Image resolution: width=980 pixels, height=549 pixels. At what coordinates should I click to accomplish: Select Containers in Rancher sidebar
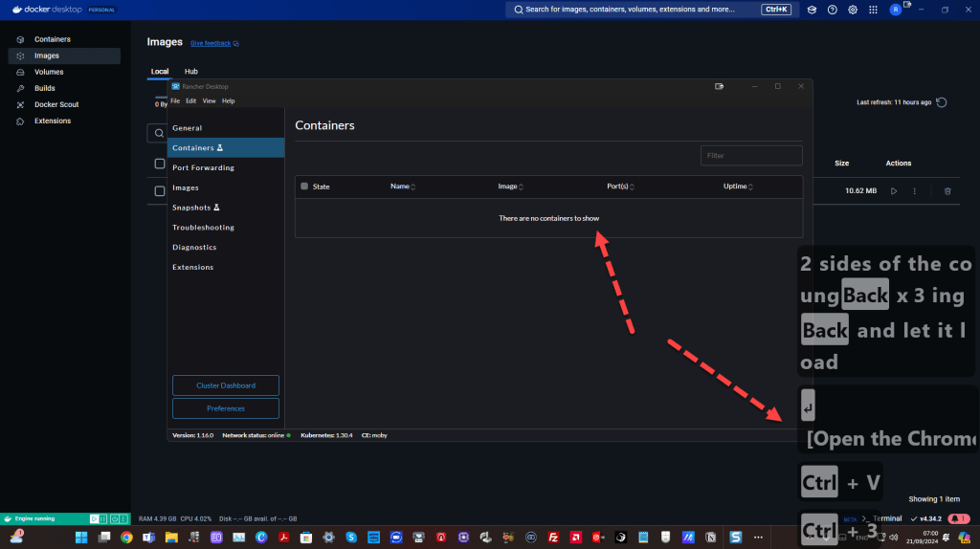226,147
